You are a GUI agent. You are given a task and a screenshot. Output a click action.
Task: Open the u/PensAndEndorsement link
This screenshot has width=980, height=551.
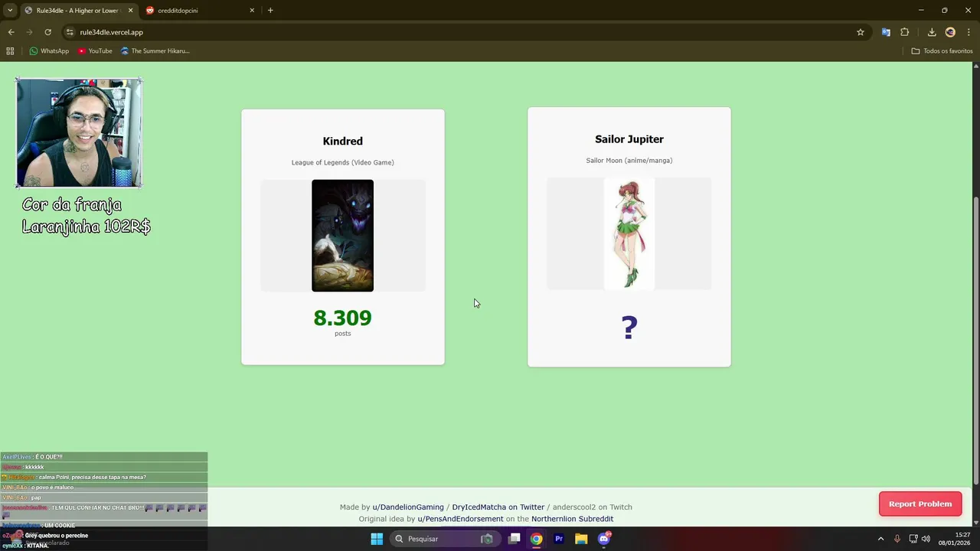pos(460,519)
